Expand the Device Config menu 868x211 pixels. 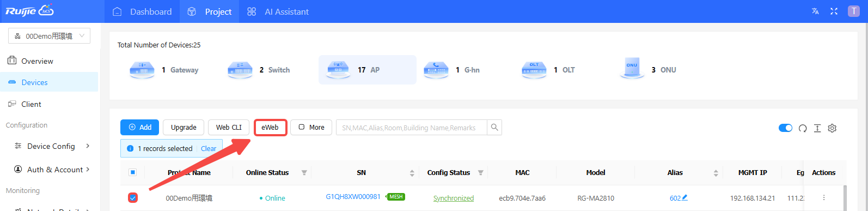pos(51,146)
